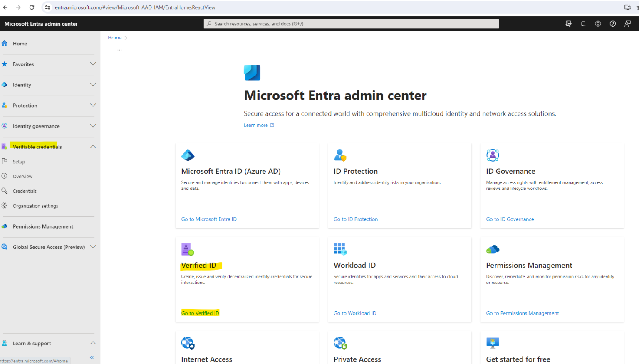This screenshot has width=639, height=364.
Task: Open the Cloud Shell icon in top bar
Action: pos(568,24)
